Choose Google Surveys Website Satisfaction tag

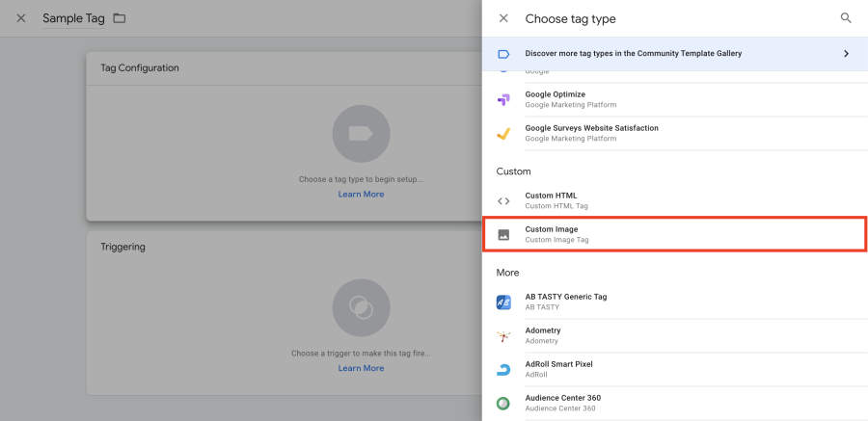click(675, 133)
